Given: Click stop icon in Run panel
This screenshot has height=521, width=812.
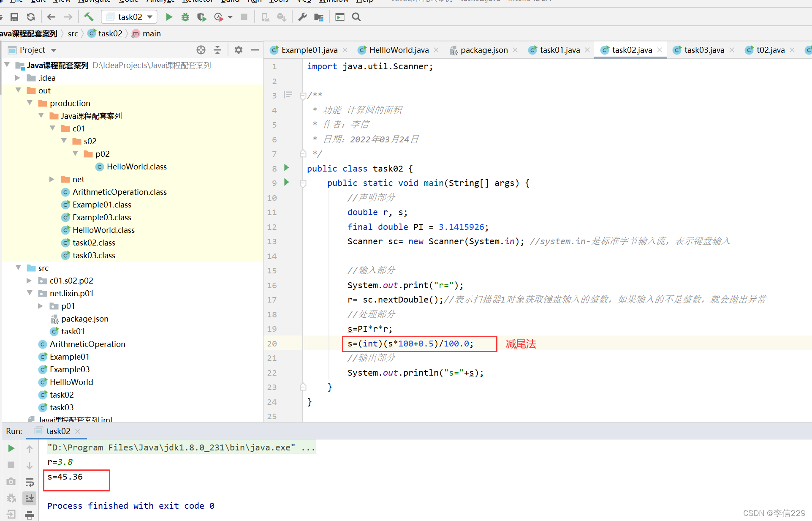Looking at the screenshot, I should (11, 465).
